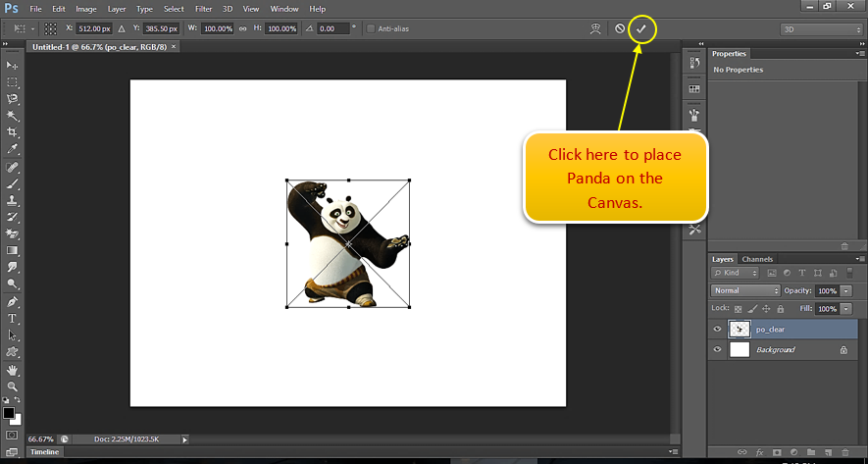Switch to the Channels tab
Screen dimensions: 868x464
point(757,259)
